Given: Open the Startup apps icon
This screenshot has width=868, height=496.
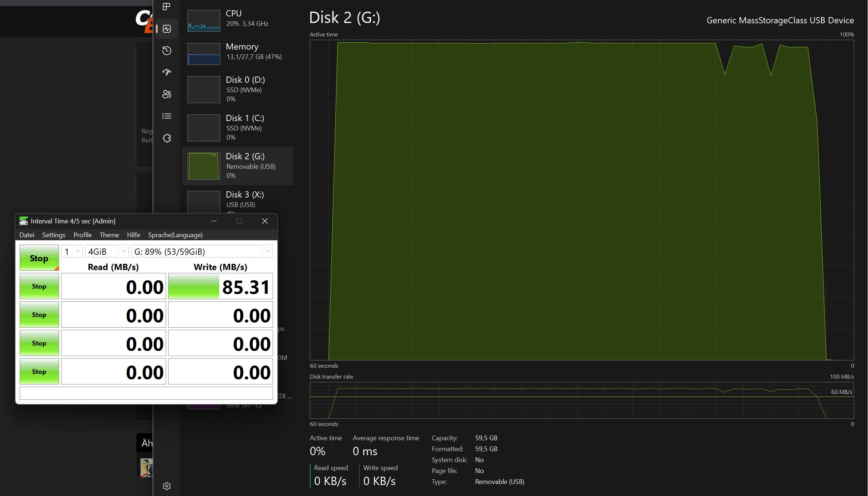Looking at the screenshot, I should [x=167, y=72].
